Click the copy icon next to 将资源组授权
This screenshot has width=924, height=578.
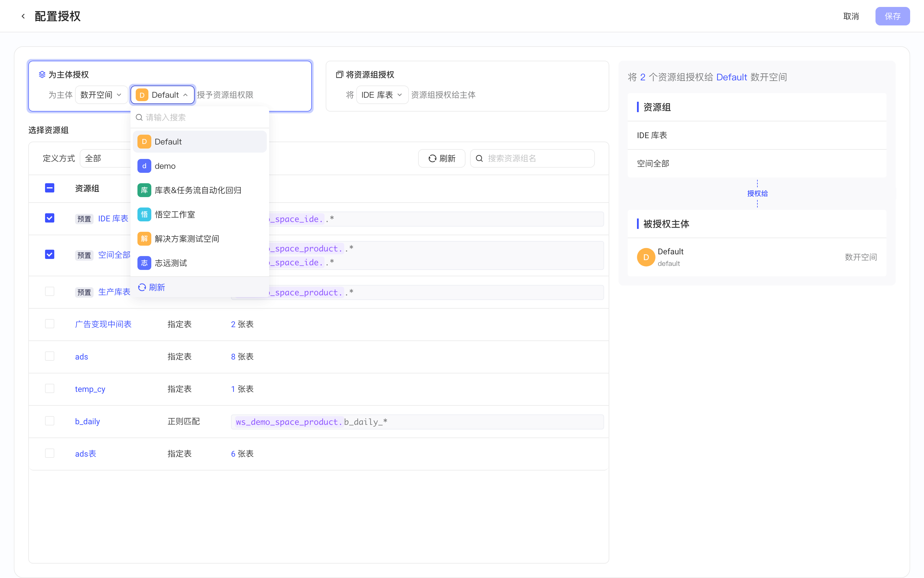(340, 75)
